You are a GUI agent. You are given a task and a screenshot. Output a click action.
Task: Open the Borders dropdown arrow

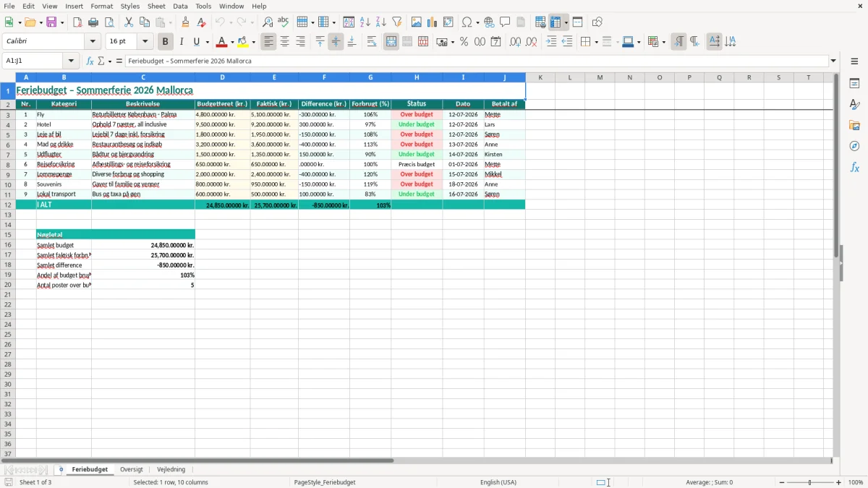click(x=596, y=42)
